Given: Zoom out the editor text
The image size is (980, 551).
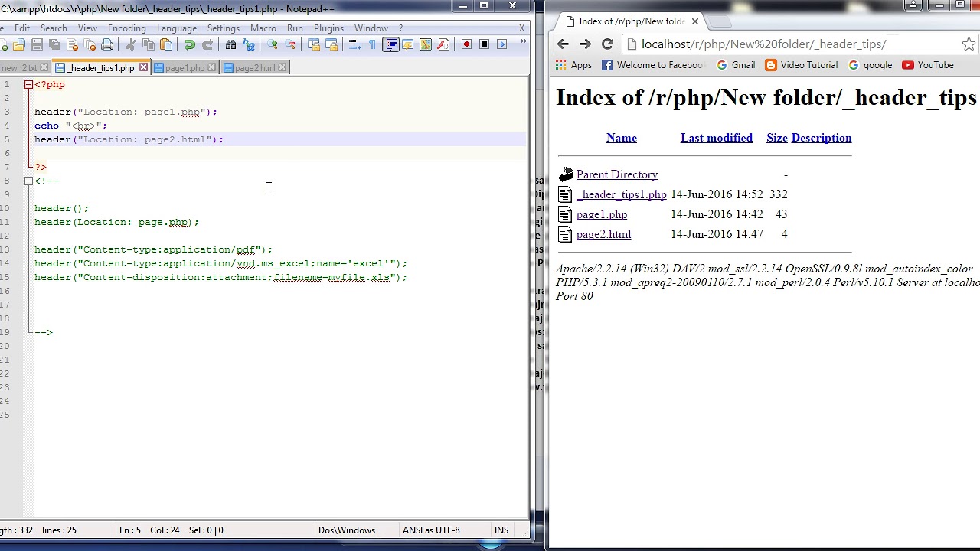Looking at the screenshot, I should point(289,44).
